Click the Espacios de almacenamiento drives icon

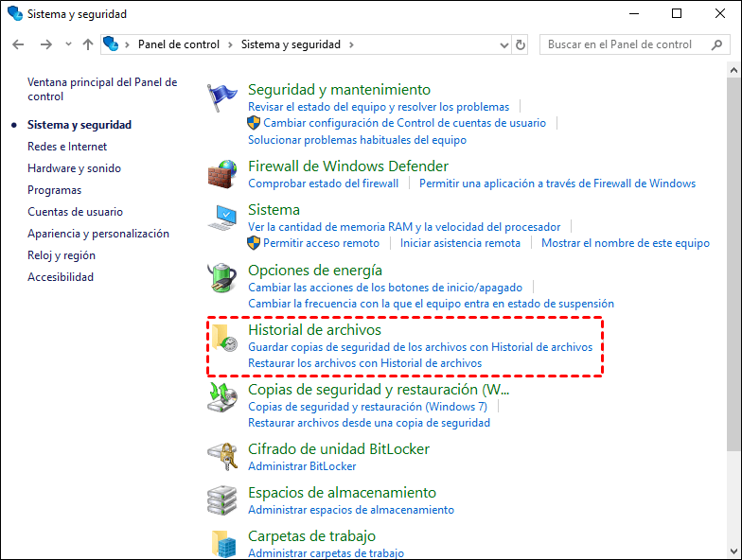pos(221,500)
